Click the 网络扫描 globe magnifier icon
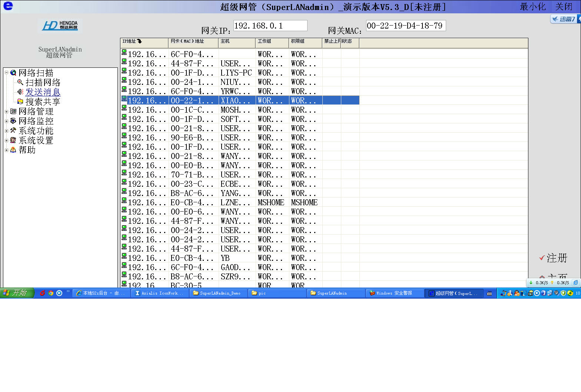The image size is (581, 392). point(13,73)
